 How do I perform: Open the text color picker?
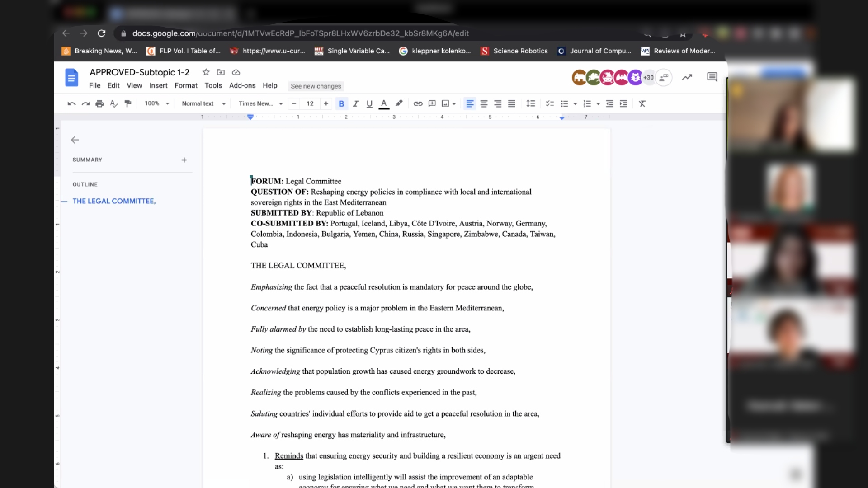pos(384,104)
